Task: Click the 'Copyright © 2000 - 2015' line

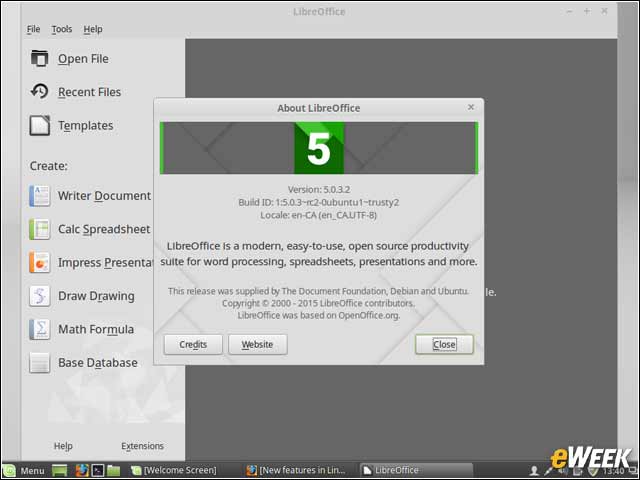Action: pos(318,303)
